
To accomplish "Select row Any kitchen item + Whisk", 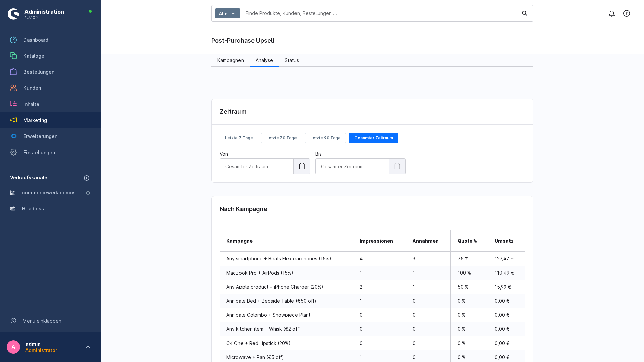I will [372, 329].
